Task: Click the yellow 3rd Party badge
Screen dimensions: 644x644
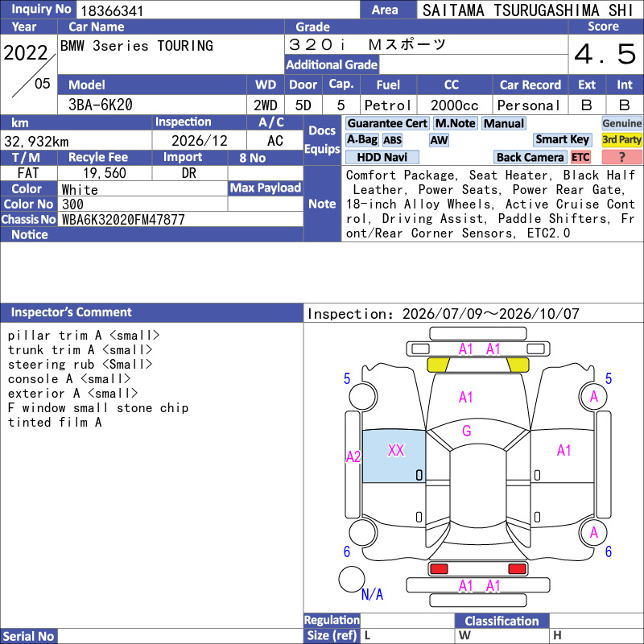Action: click(621, 139)
